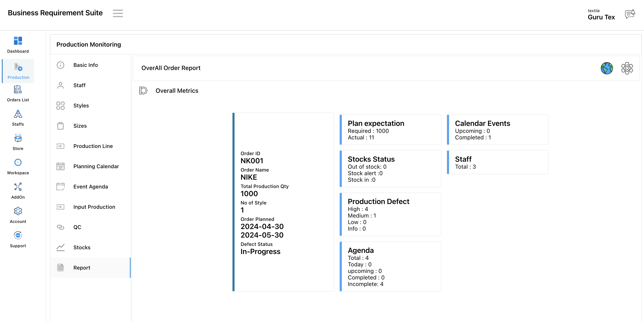Viewport: 644px width, 322px height.
Task: Click the Styles grid icon
Action: [x=60, y=106]
